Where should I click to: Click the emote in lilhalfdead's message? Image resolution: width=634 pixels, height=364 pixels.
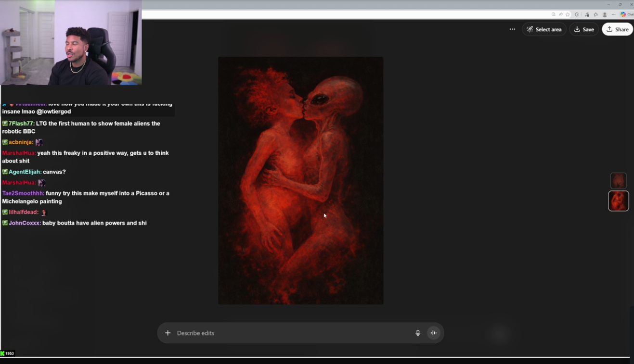pos(44,212)
